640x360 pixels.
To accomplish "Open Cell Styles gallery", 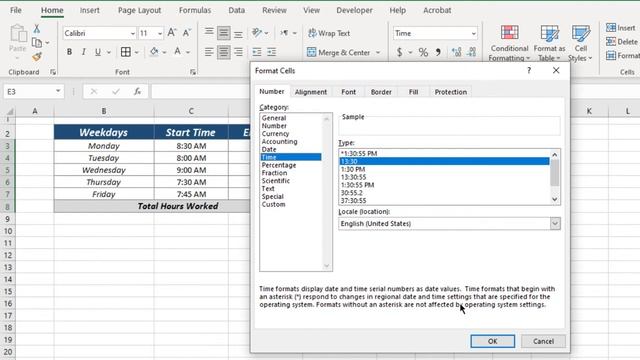I will pyautogui.click(x=580, y=43).
